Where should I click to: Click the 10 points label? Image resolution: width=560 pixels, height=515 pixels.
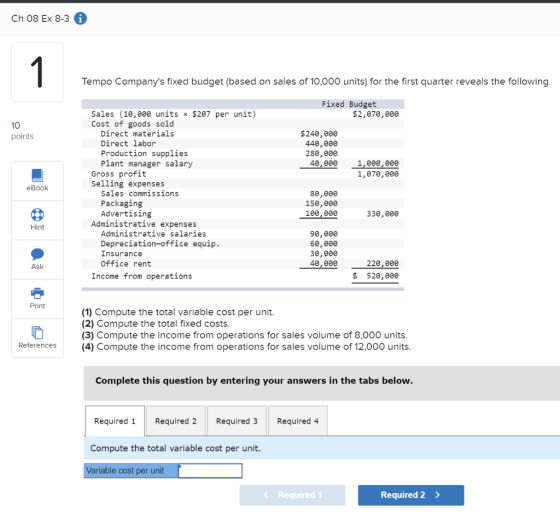[22, 131]
